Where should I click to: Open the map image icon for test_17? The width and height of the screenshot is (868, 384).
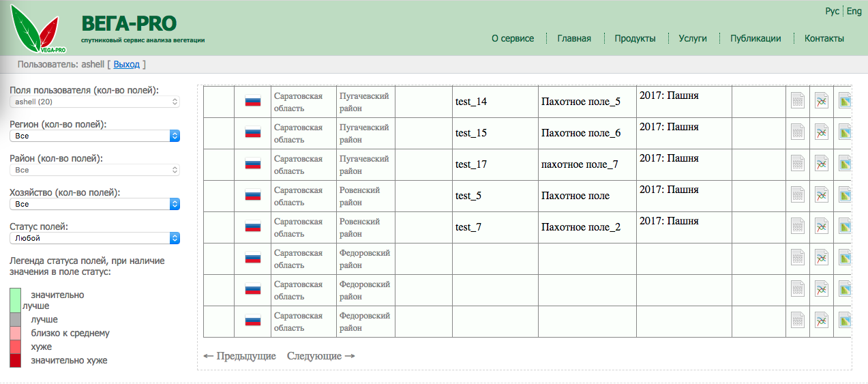(x=845, y=164)
